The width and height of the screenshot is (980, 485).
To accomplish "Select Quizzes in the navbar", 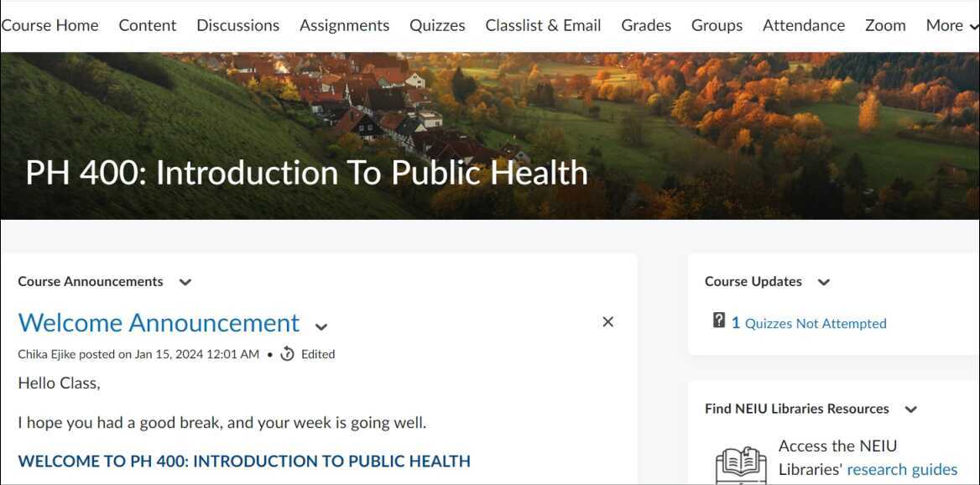I will pos(437,25).
